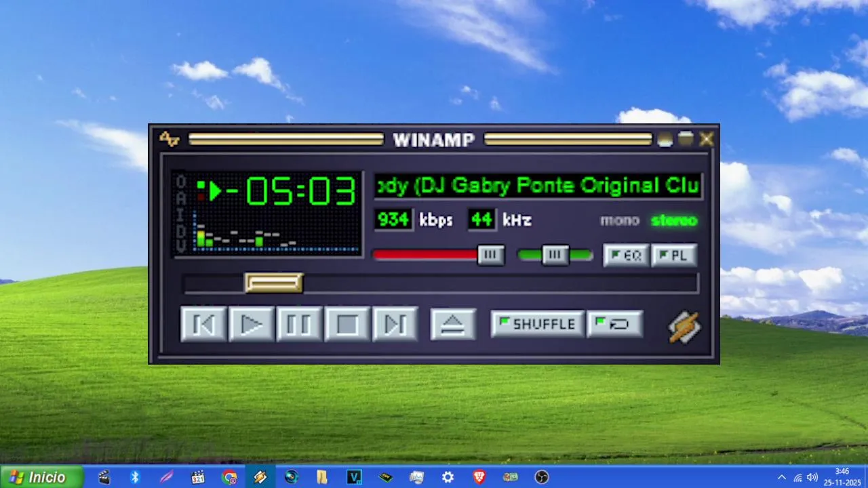Click the scrolling song title text
This screenshot has height=488, width=868.
538,186
